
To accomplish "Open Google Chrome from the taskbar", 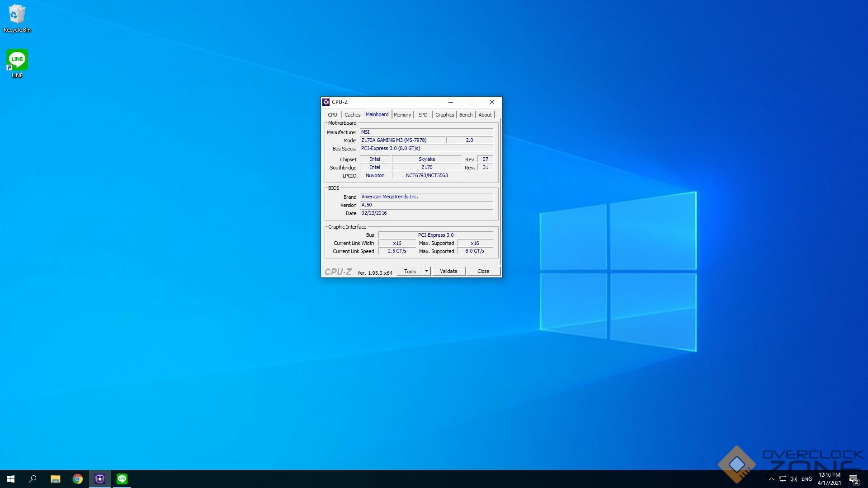I will pos(78,479).
